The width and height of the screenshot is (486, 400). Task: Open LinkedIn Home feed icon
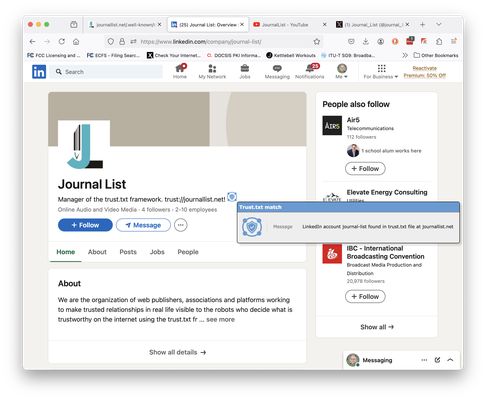click(x=180, y=71)
